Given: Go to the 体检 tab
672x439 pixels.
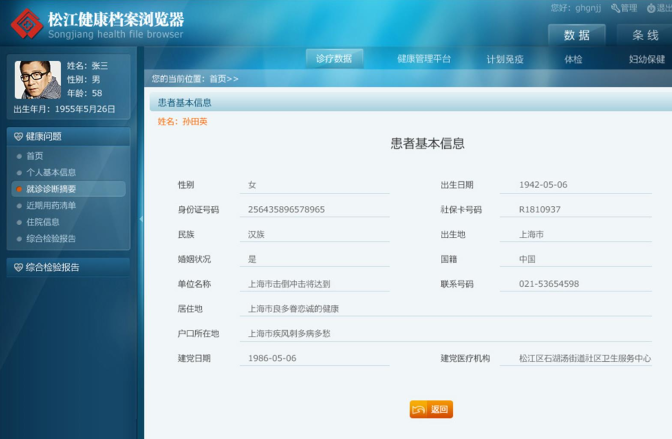Looking at the screenshot, I should (573, 59).
